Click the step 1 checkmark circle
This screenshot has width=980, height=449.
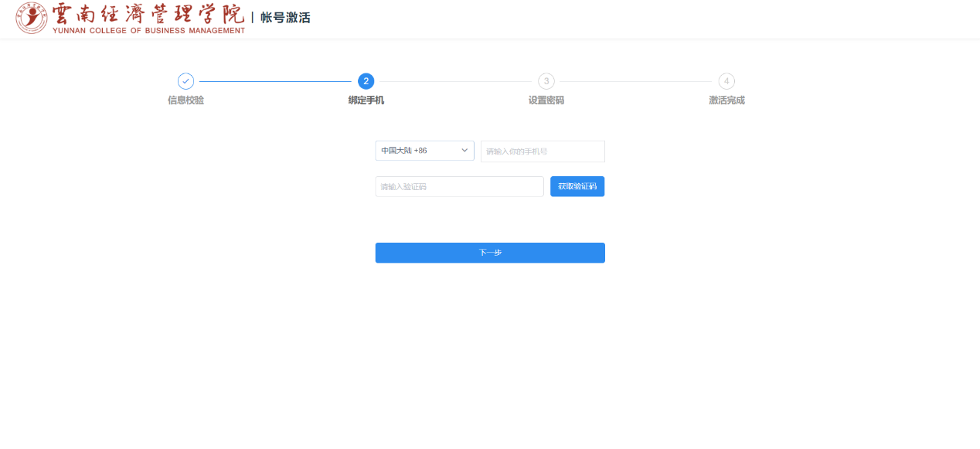pyautogui.click(x=185, y=81)
